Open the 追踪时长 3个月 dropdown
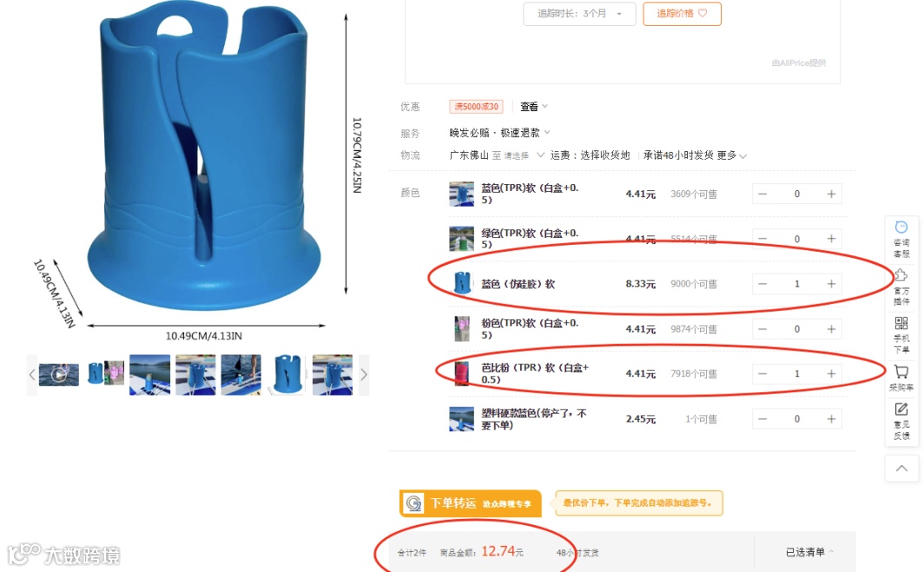Viewport: 924px width, 572px height. click(579, 14)
